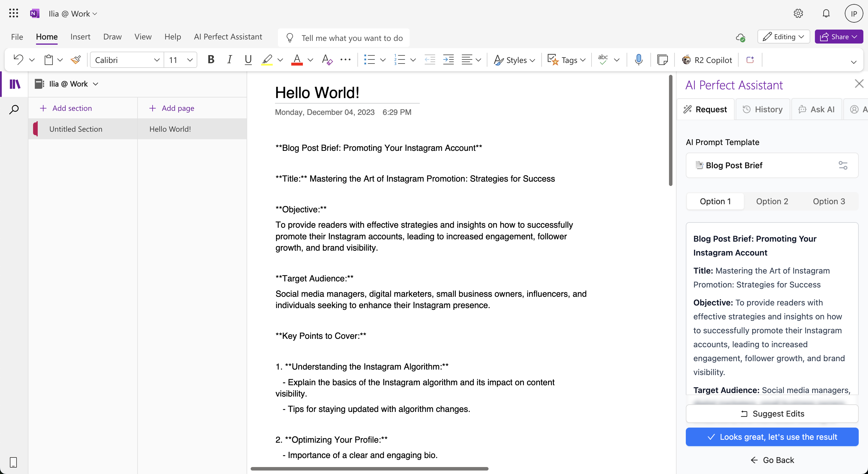This screenshot has height=474, width=868.
Task: Click the Clear Formatting icon
Action: tap(327, 60)
